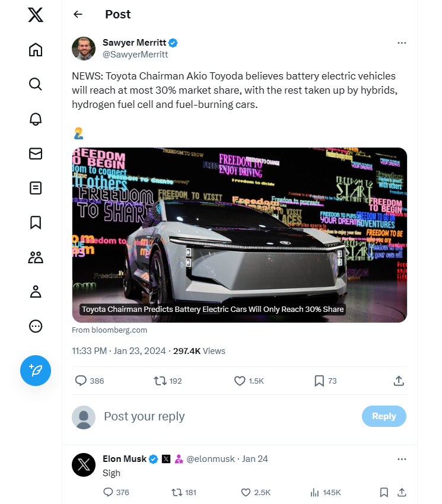This screenshot has height=504, width=442.
Task: Open the Lists icon in sidebar
Action: click(x=36, y=188)
